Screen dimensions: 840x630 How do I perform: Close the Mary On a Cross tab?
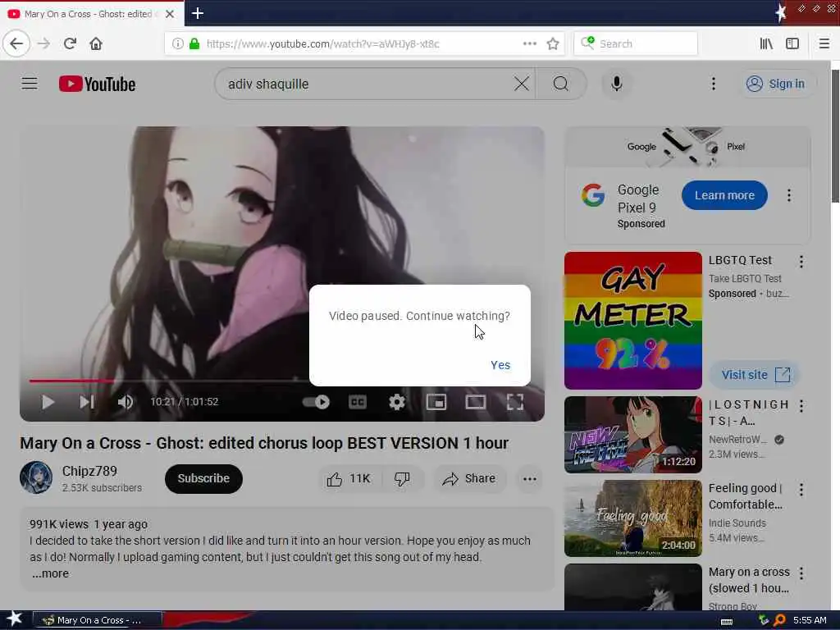pos(169,14)
